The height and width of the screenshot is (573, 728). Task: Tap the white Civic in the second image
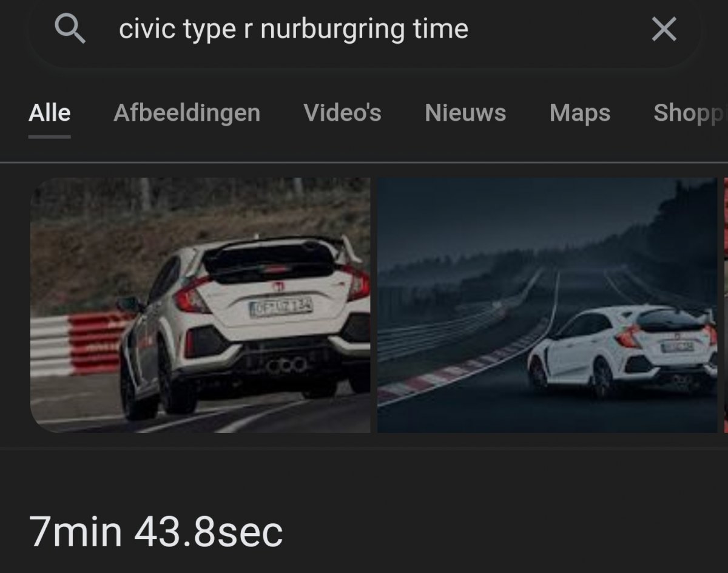(622, 352)
